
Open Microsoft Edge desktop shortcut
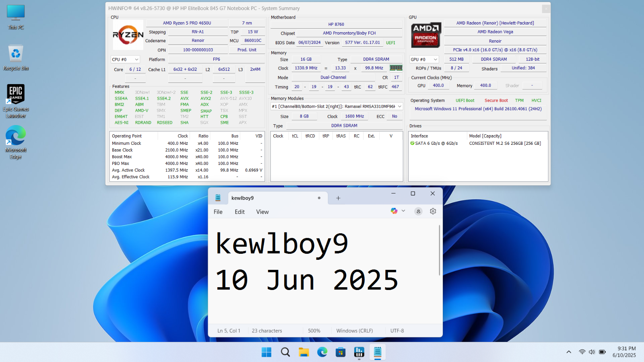tap(16, 142)
